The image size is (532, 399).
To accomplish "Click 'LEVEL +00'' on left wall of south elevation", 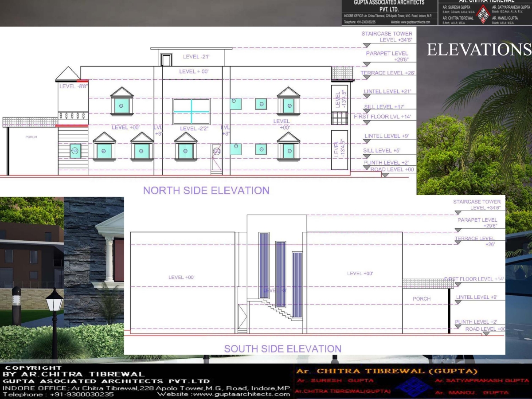I will pyautogui.click(x=182, y=278).
